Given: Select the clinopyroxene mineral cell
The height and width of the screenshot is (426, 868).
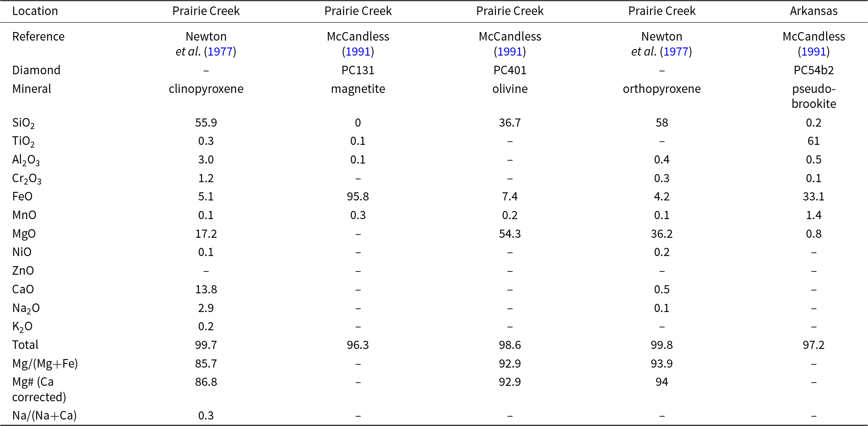Looking at the screenshot, I should pyautogui.click(x=206, y=89).
